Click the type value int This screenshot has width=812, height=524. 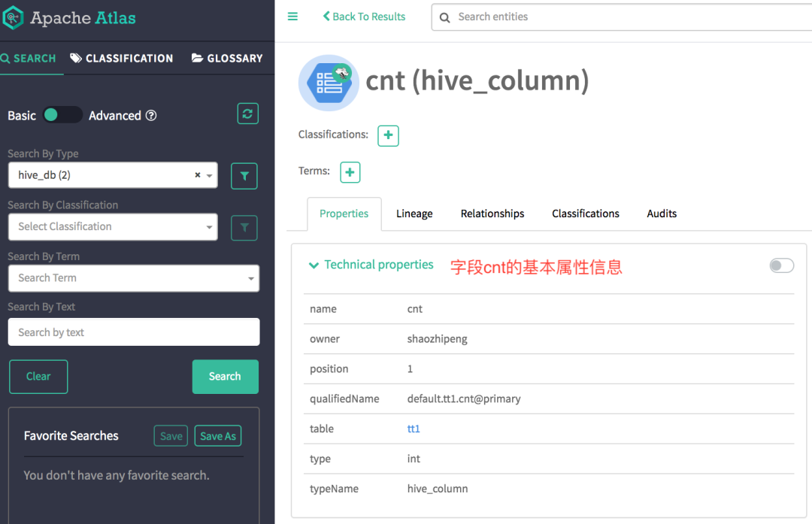pyautogui.click(x=414, y=459)
